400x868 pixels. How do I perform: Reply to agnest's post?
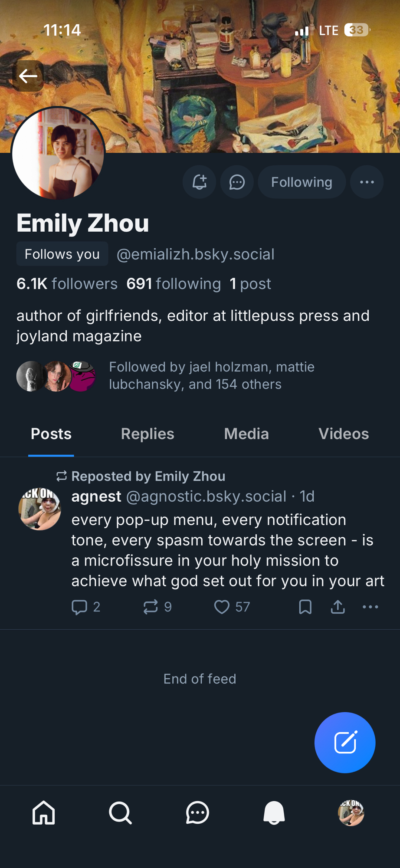click(x=79, y=607)
